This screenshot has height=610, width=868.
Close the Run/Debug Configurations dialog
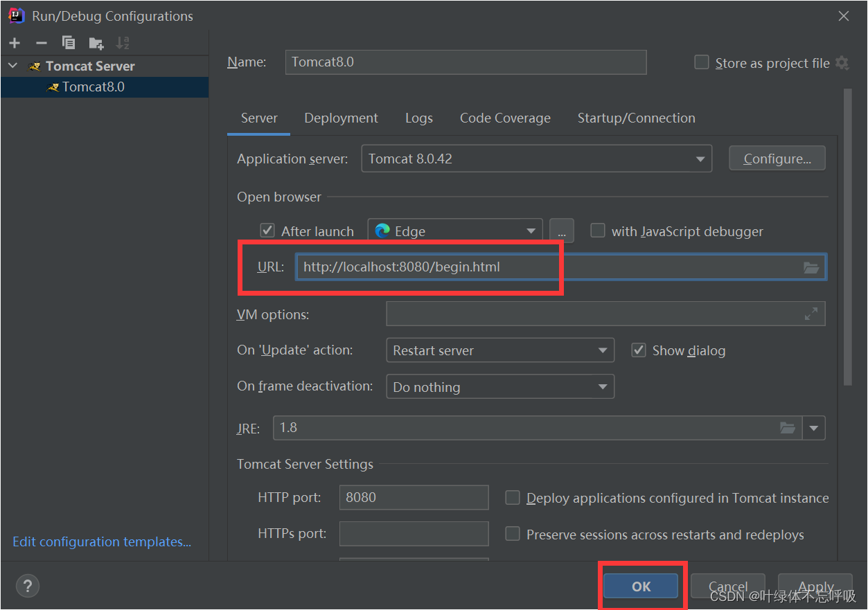coord(843,16)
